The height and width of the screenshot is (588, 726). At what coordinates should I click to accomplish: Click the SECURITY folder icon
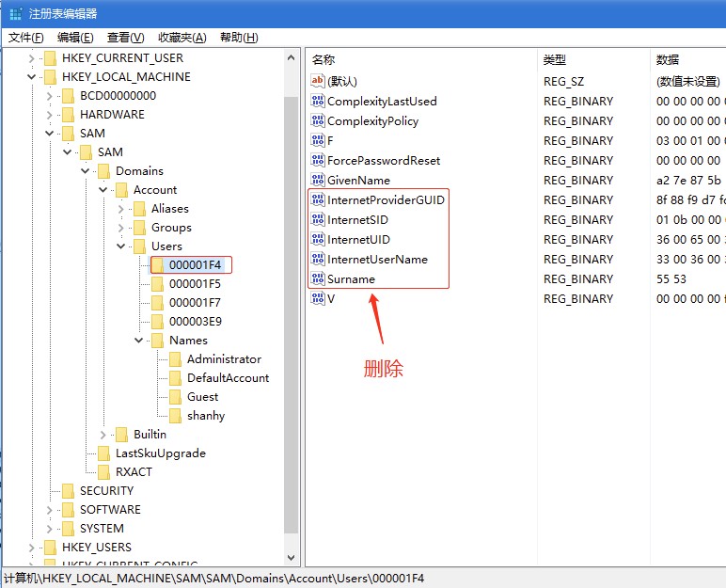[x=68, y=491]
